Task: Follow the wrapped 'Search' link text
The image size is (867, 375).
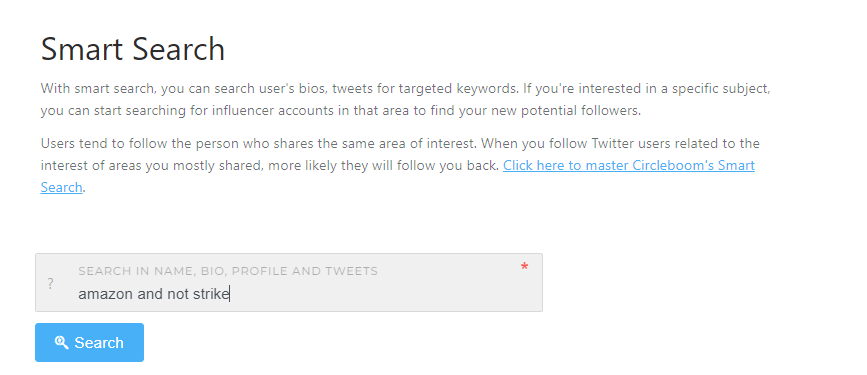Action: 61,188
